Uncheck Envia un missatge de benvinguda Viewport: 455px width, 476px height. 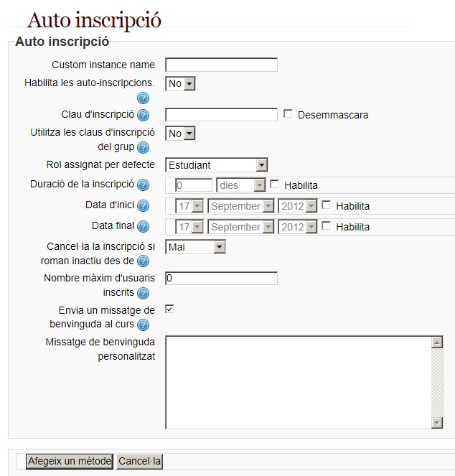click(169, 309)
